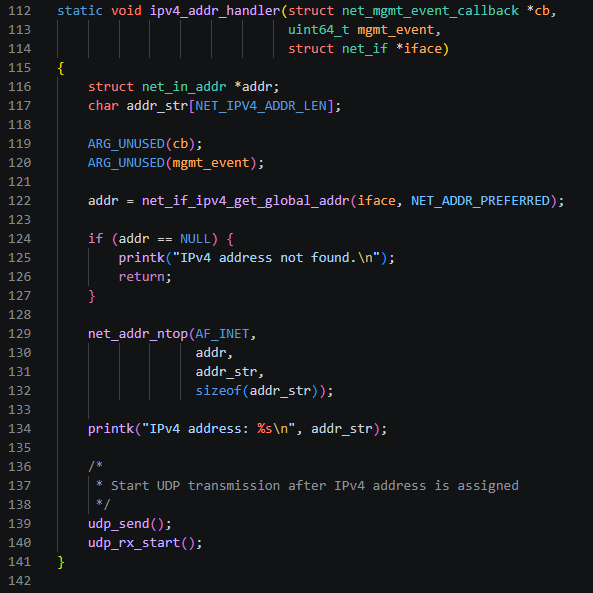Click the NULL keyword on line 124
Screen dimensions: 593x593
point(196,239)
